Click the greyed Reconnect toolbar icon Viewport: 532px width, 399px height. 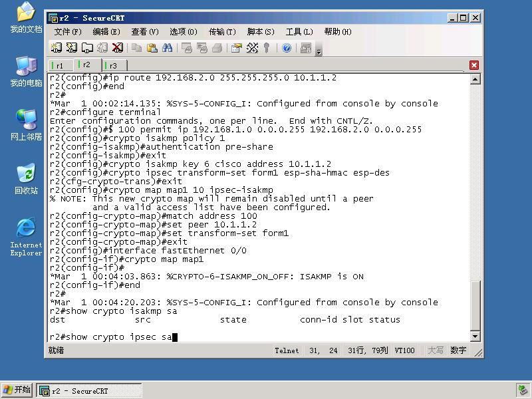[102, 48]
